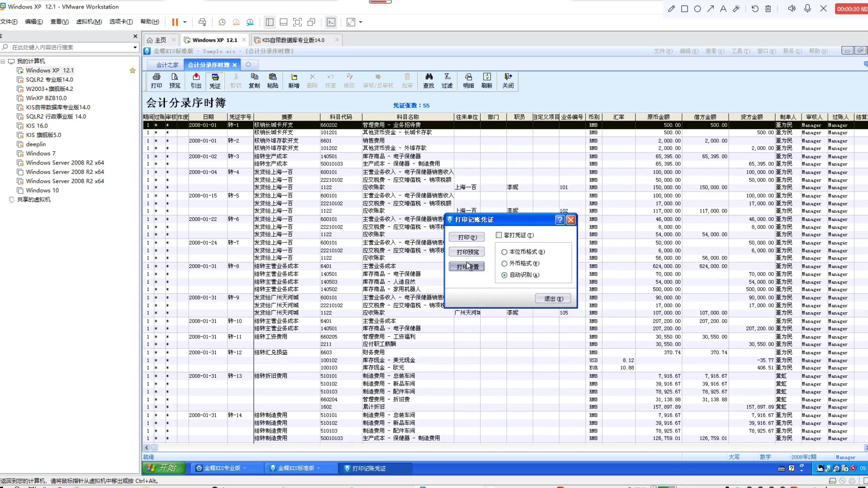
Task: Open VMware 查看(V) menu
Action: pyautogui.click(x=59, y=22)
